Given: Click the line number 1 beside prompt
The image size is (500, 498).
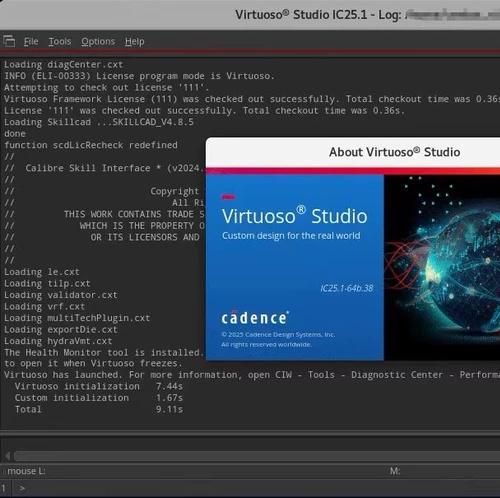Looking at the screenshot, I should click(4, 489).
